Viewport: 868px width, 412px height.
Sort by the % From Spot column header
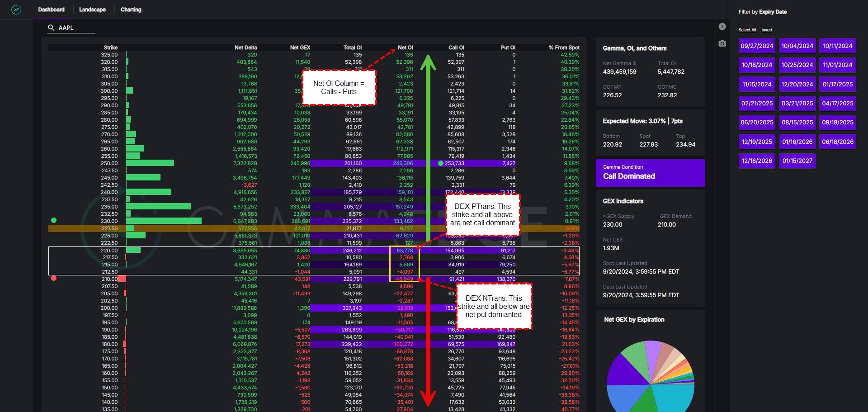(x=564, y=47)
